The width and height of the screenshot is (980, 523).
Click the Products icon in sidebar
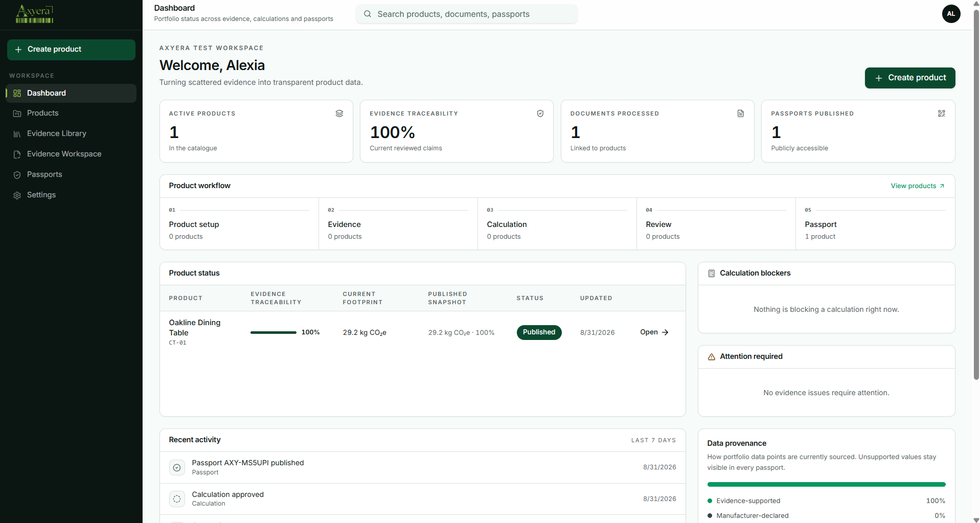click(x=17, y=113)
